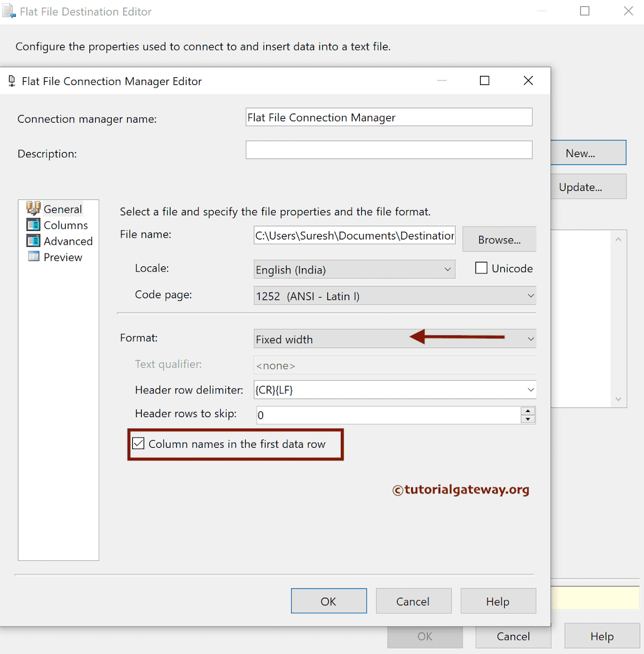Click the Browse button for file name
Viewport: 644px width, 654px height.
click(x=499, y=239)
